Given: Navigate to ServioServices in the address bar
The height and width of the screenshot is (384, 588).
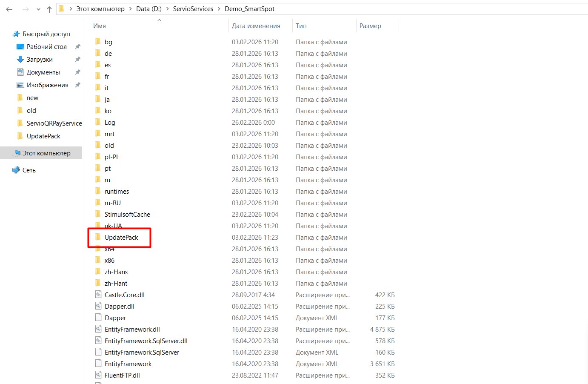Looking at the screenshot, I should pos(193,9).
